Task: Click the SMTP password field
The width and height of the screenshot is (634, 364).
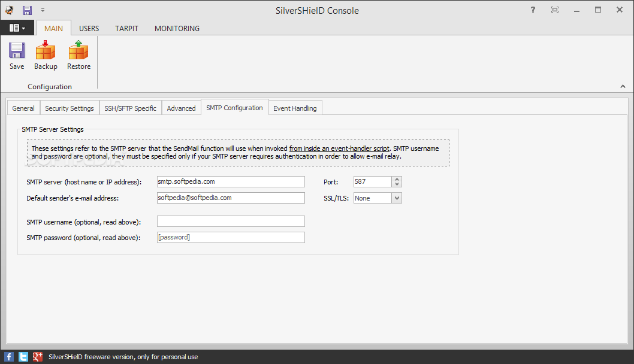Action: (231, 237)
